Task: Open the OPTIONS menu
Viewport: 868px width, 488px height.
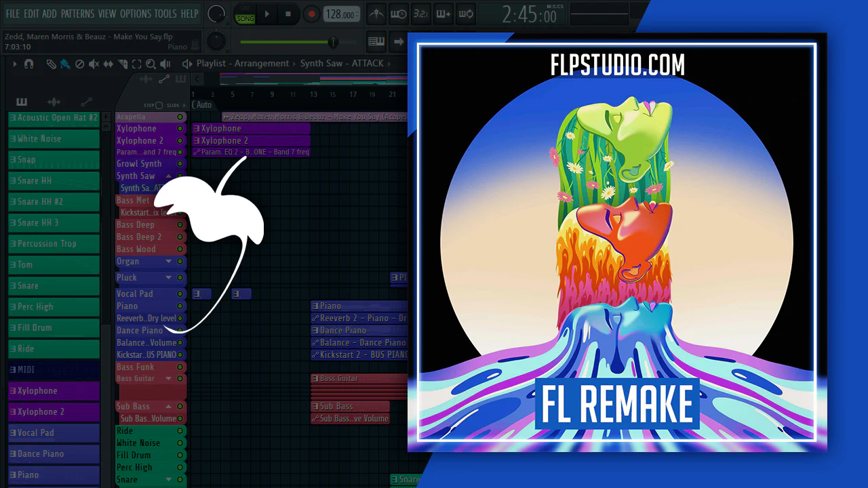Action: coord(136,14)
